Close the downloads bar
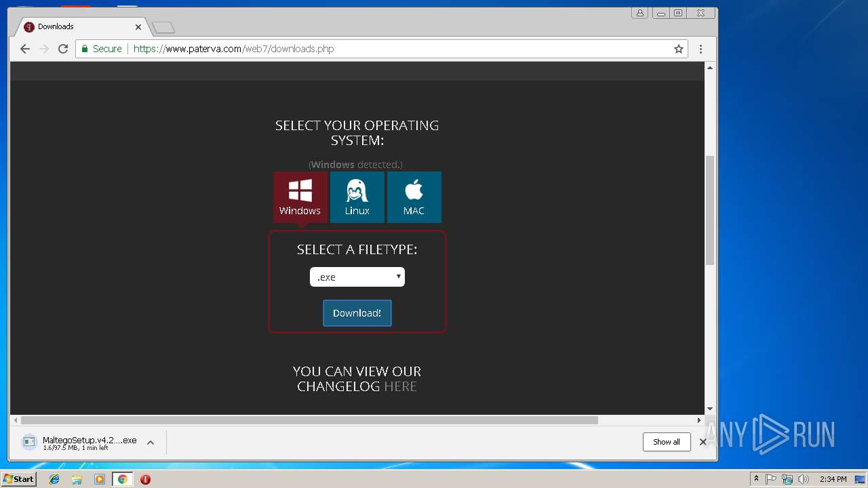Screen dimensions: 868x488 (703, 442)
